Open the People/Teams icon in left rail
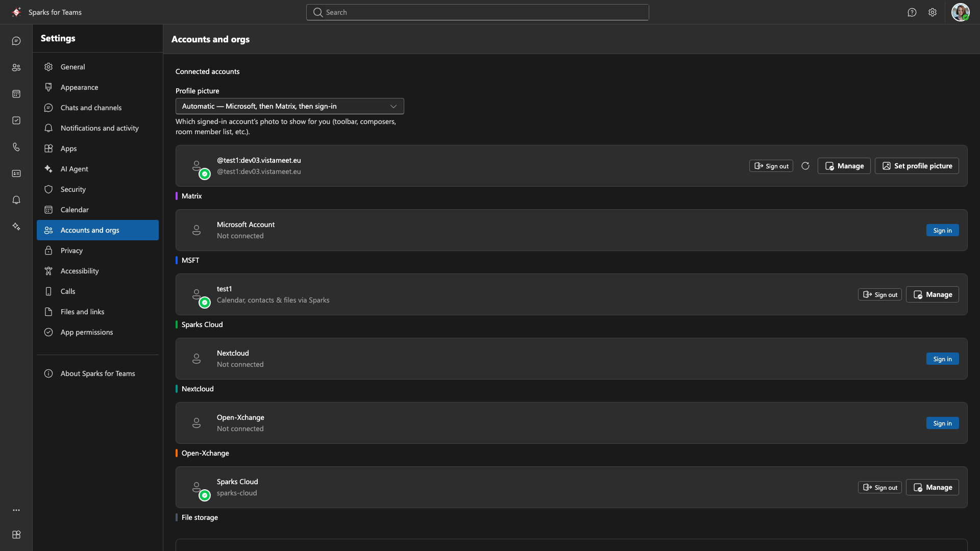The height and width of the screenshot is (551, 980). click(x=16, y=67)
